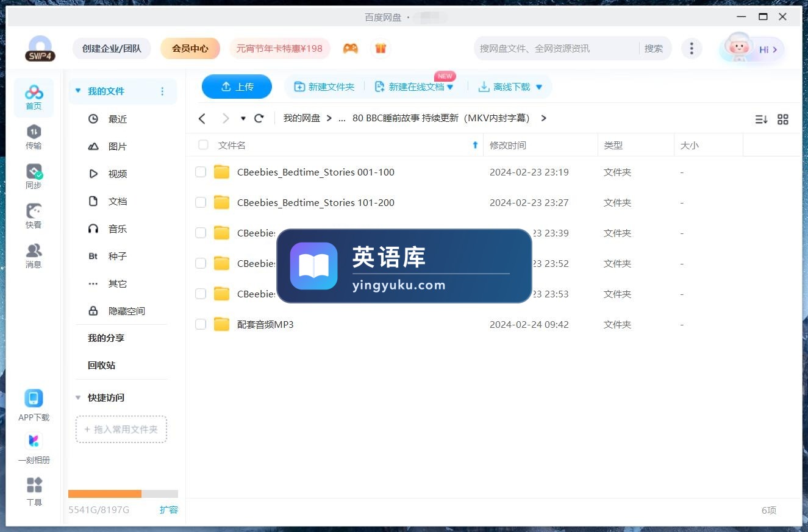Select 文档 documents category
The height and width of the screenshot is (532, 808).
[118, 201]
